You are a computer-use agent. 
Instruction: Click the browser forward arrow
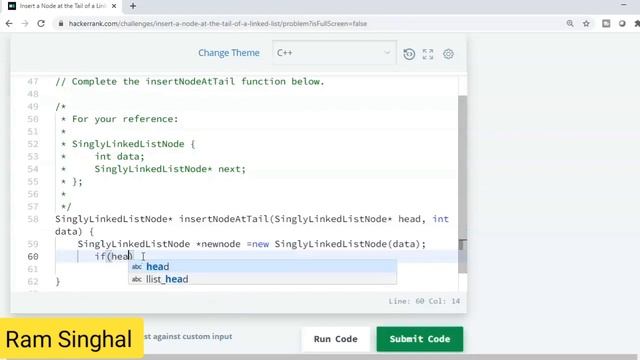(25, 24)
